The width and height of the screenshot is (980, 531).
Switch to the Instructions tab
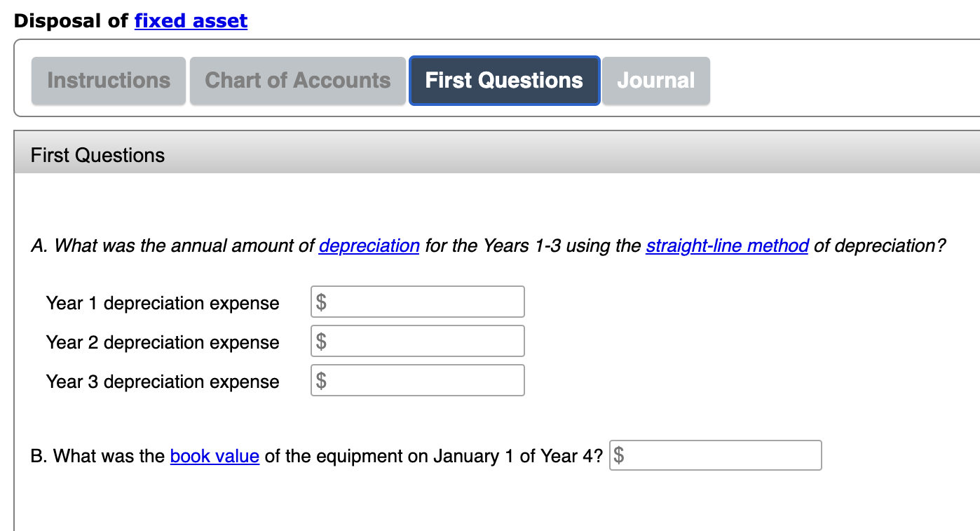point(108,80)
